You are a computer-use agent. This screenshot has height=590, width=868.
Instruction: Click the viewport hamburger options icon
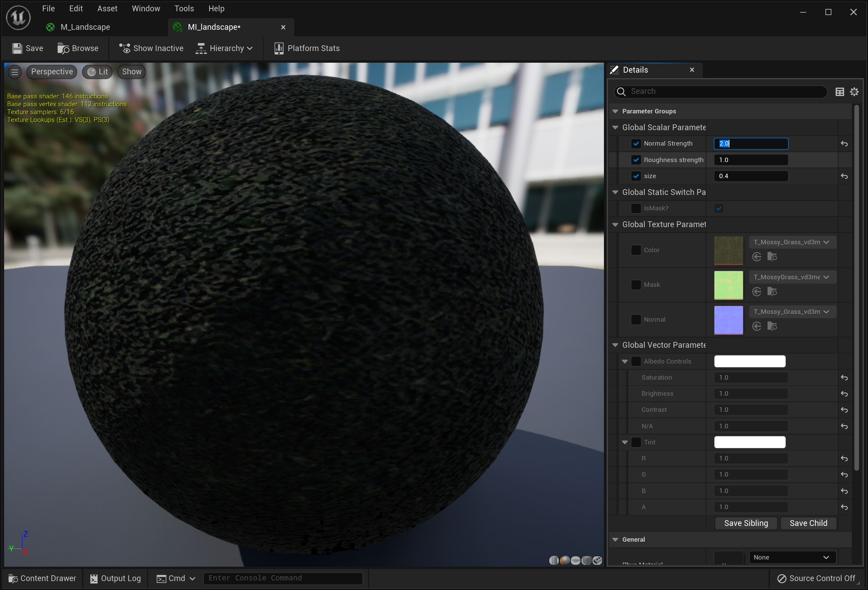[15, 72]
